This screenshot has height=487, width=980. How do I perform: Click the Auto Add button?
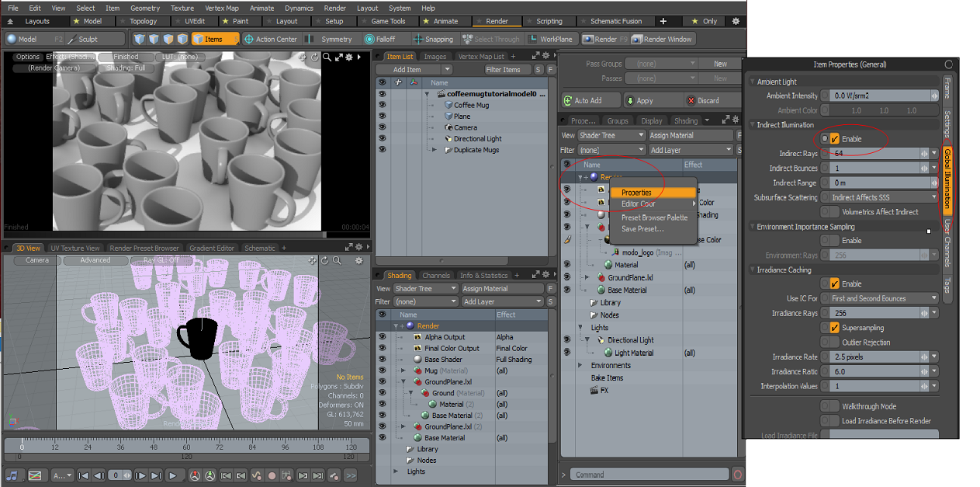(590, 100)
